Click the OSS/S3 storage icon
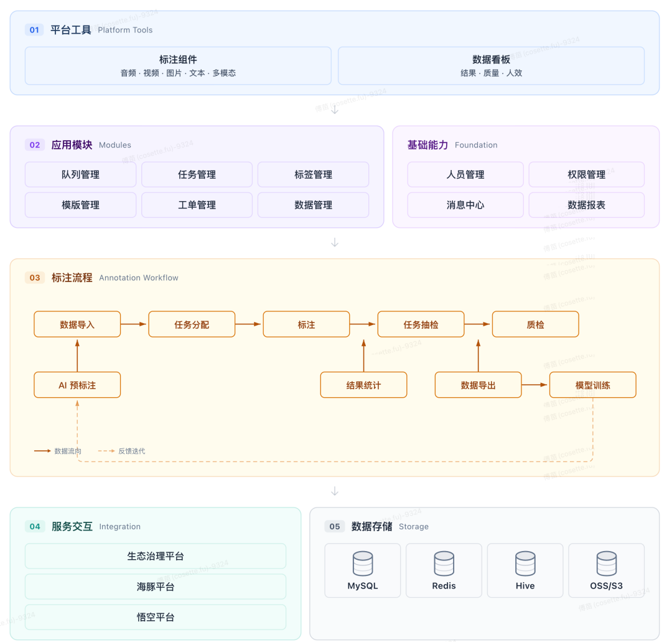 [607, 563]
